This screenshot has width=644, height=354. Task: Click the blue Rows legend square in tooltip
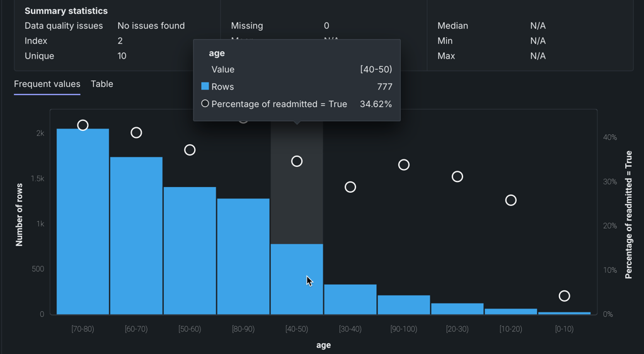point(205,86)
